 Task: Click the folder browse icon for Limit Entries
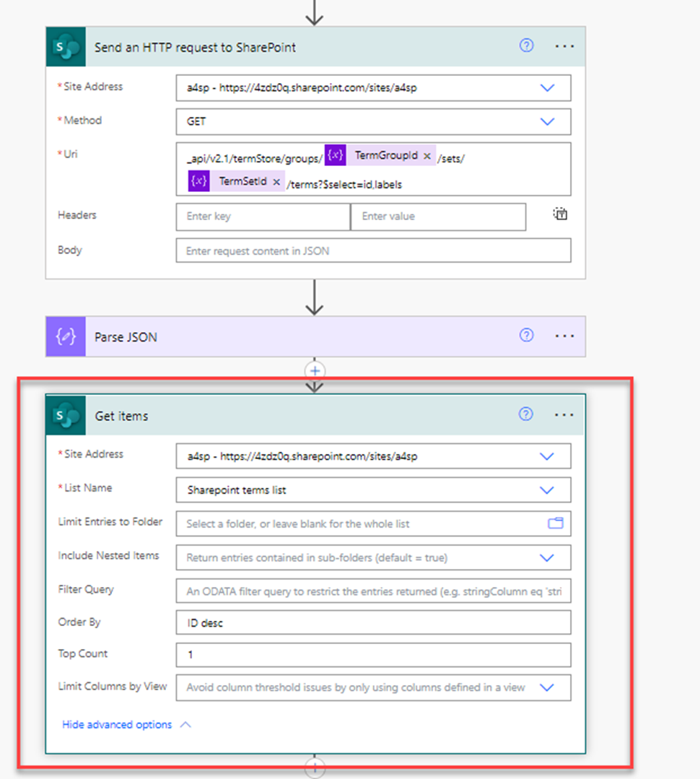point(555,523)
